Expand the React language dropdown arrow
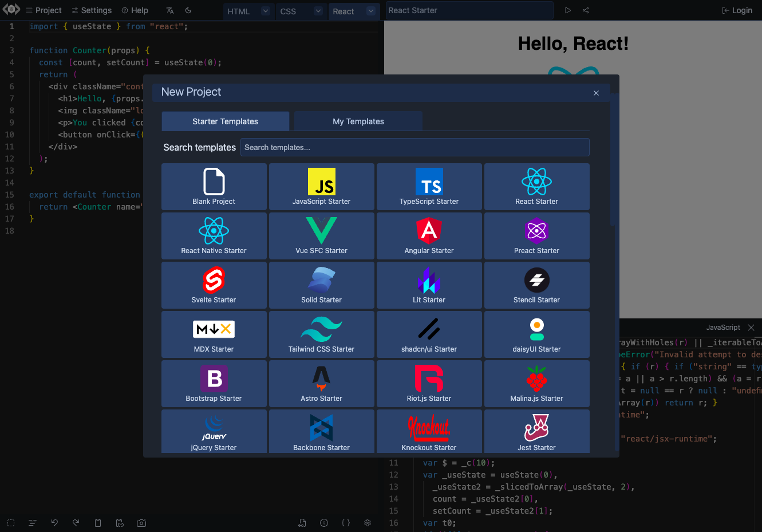Screen dimensions: 762x532 point(370,11)
